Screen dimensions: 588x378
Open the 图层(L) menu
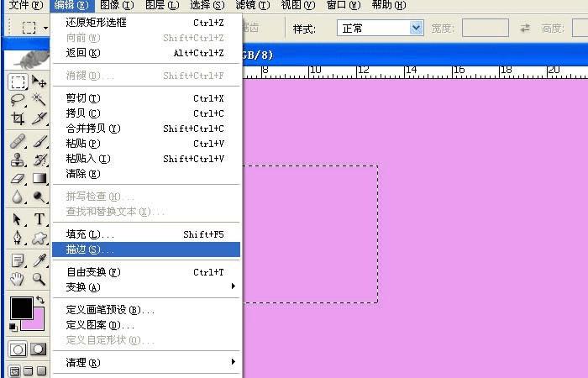pos(161,5)
